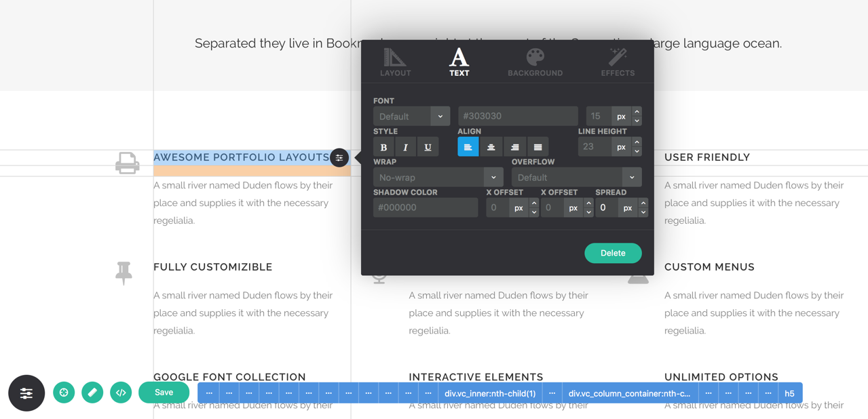Open the Spread px unit selector
Viewport: 868px width, 419px height.
(x=628, y=207)
